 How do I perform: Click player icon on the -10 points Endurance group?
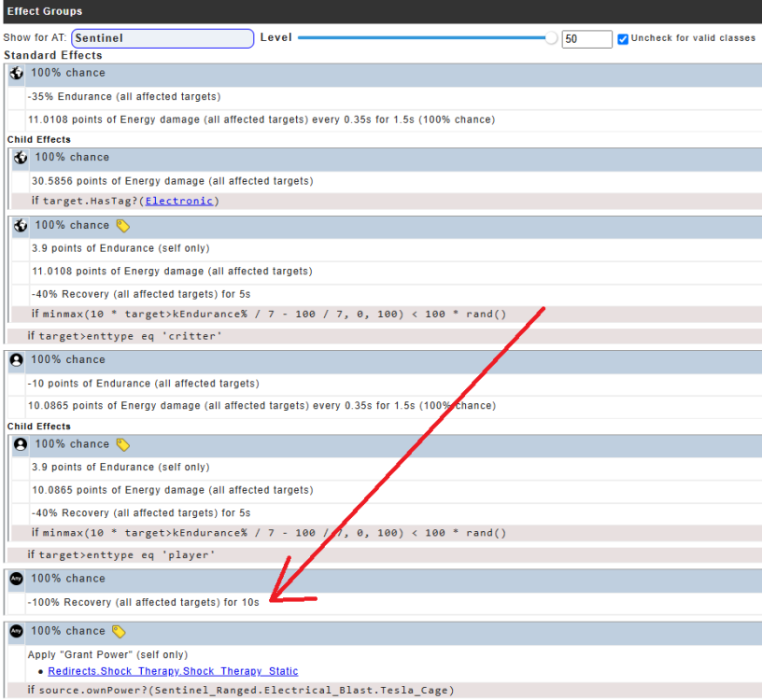16,360
